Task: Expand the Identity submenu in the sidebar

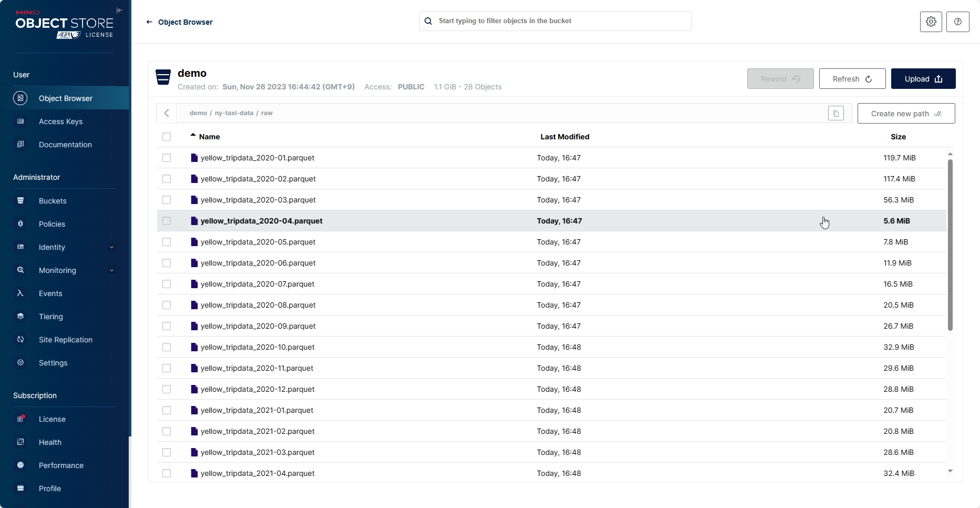Action: coord(111,247)
